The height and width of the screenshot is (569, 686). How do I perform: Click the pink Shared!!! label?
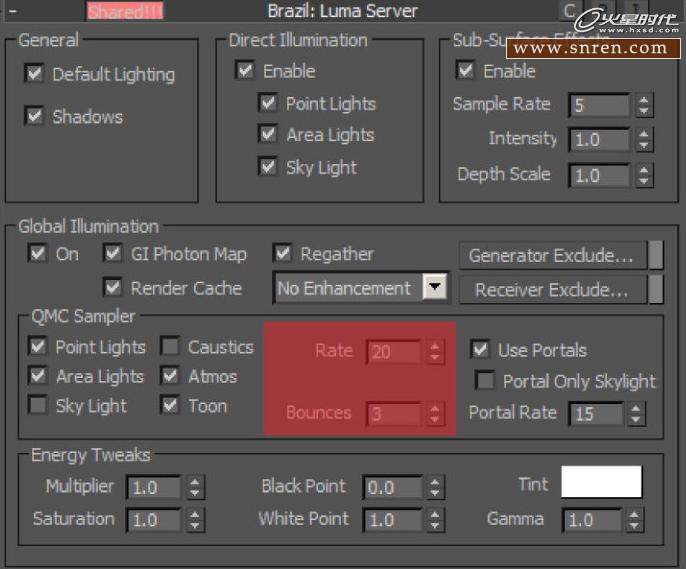coord(125,11)
